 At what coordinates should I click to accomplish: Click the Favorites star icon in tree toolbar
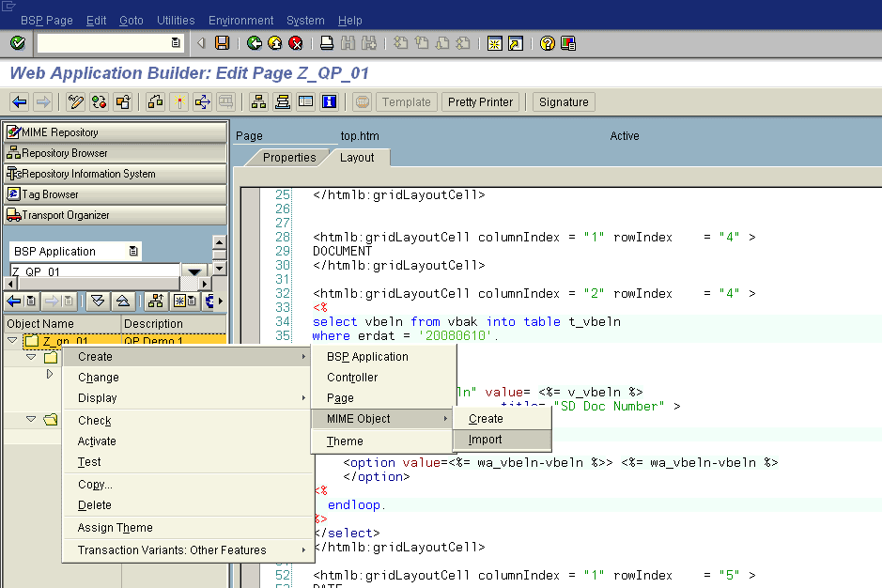coord(185,301)
